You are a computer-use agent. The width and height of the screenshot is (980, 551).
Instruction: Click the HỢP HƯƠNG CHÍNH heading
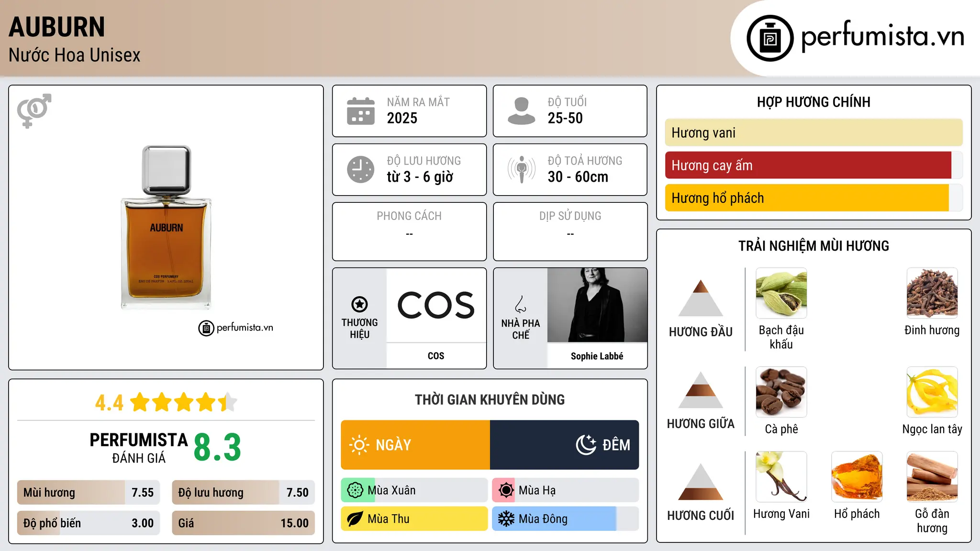(x=813, y=102)
